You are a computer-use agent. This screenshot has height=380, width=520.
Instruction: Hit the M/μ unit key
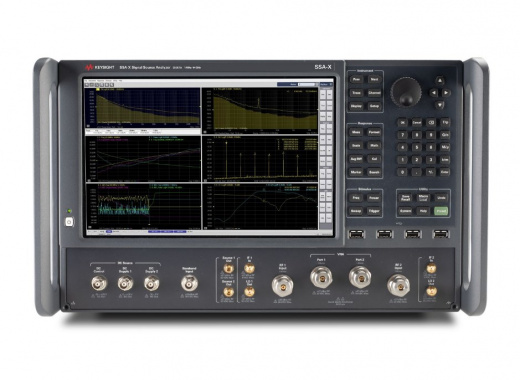[445, 147]
